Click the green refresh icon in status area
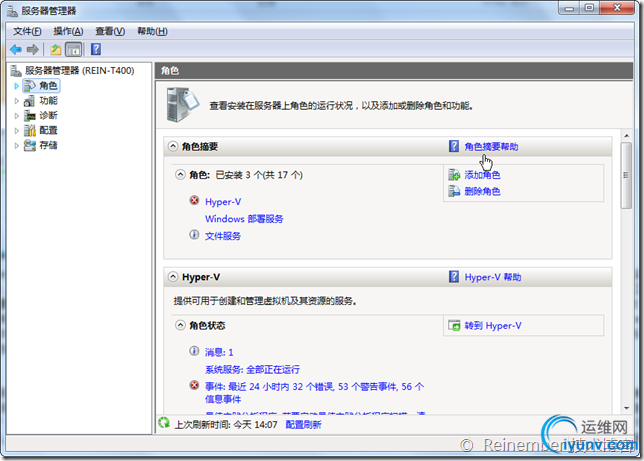The image size is (644, 461). click(164, 423)
